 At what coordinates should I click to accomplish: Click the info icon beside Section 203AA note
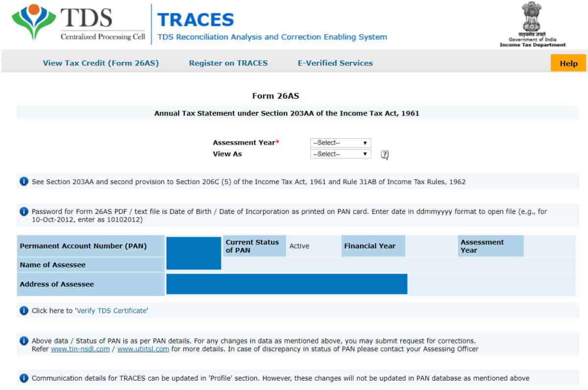point(24,182)
